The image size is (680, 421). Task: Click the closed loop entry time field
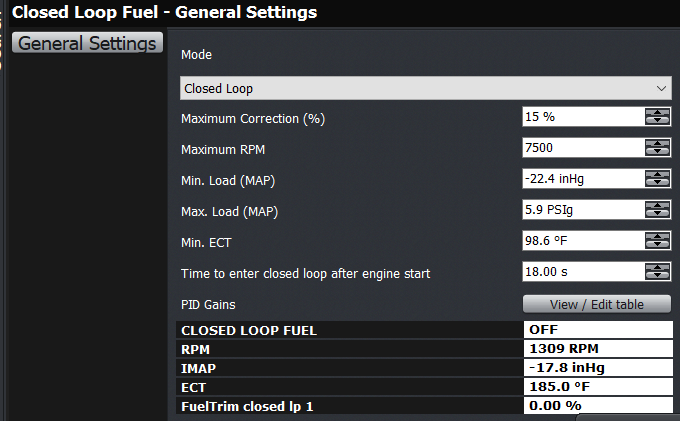tap(583, 272)
